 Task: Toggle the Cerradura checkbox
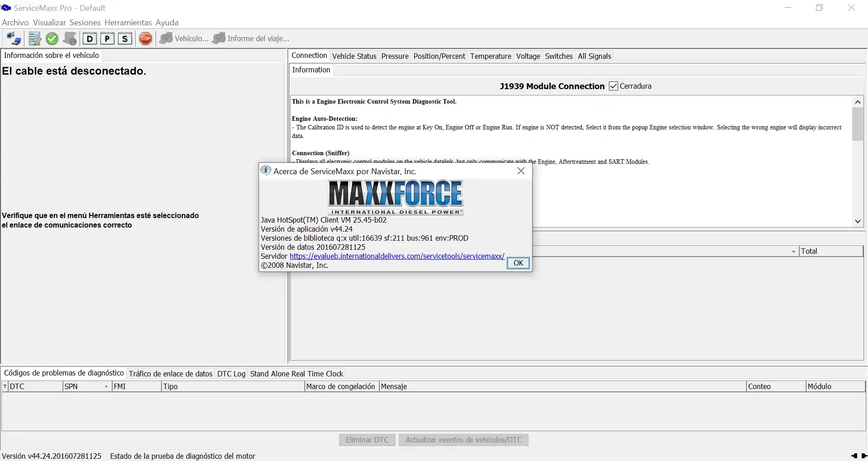click(613, 86)
